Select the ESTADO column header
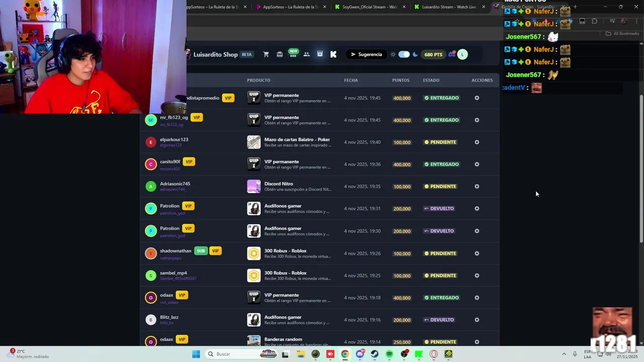 pos(431,80)
